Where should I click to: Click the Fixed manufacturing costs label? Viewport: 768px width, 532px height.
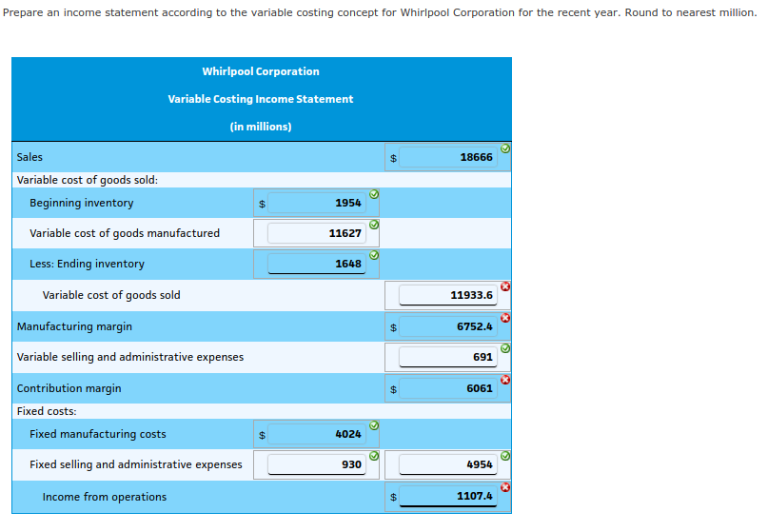tap(97, 434)
